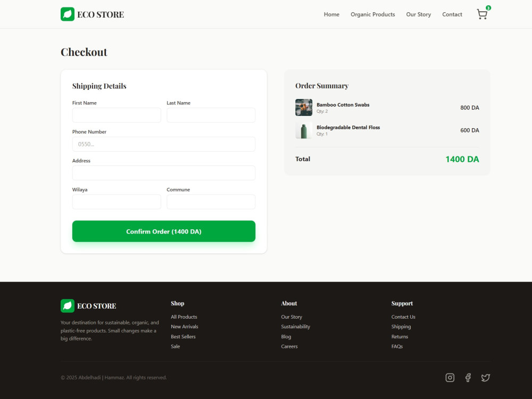532x399 pixels.
Task: Click the Qty: 1 label
Action: coord(322,134)
